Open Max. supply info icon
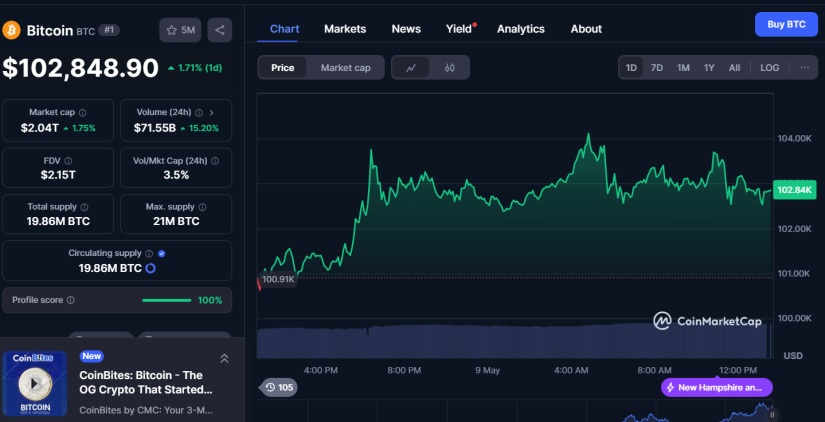 pos(203,207)
